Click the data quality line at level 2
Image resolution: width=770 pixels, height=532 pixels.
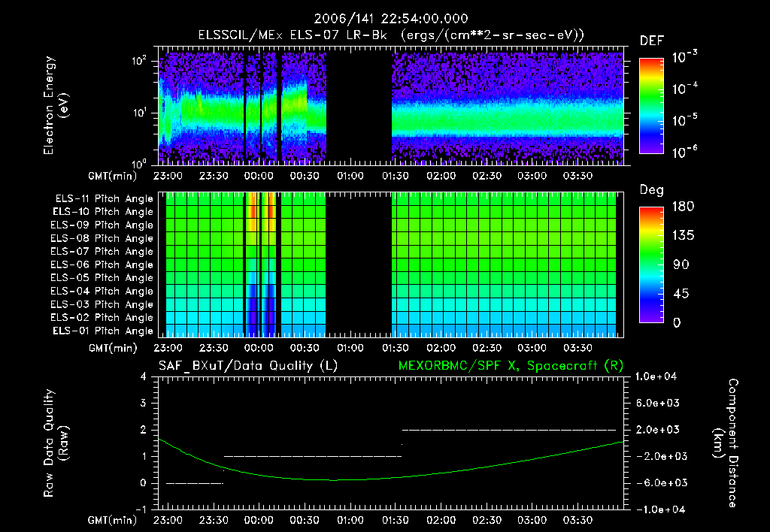[x=509, y=430]
